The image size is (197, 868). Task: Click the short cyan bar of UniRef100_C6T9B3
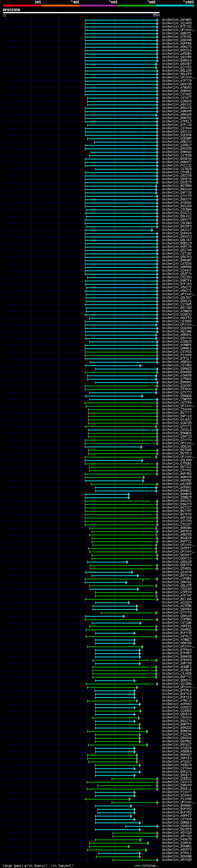click(113, 365)
